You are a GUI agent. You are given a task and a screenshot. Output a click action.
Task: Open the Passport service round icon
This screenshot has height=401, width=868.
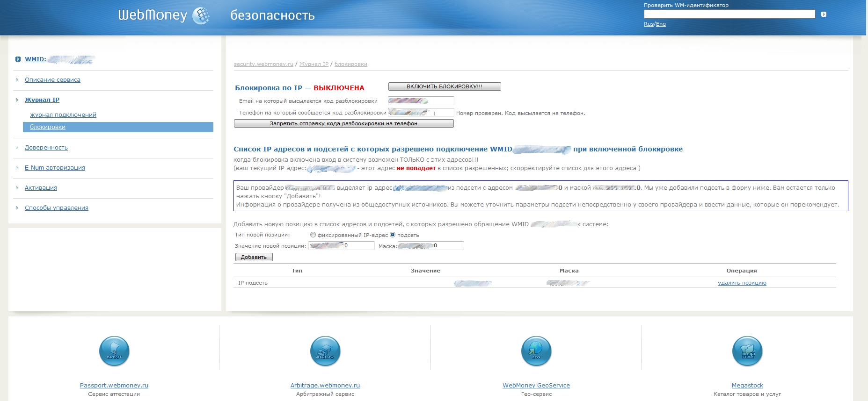click(114, 351)
